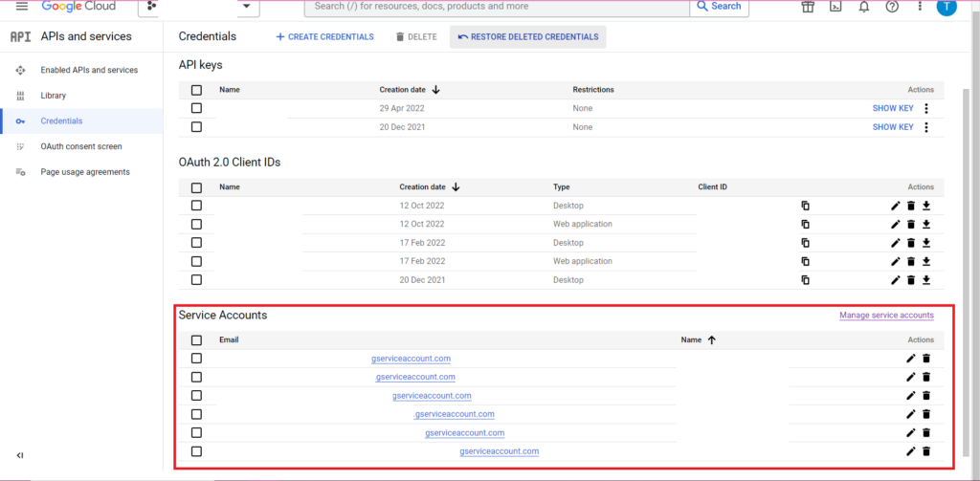Viewport: 980px width, 481px height.
Task: Select all Service Accounts header checkbox
Action: 196,340
